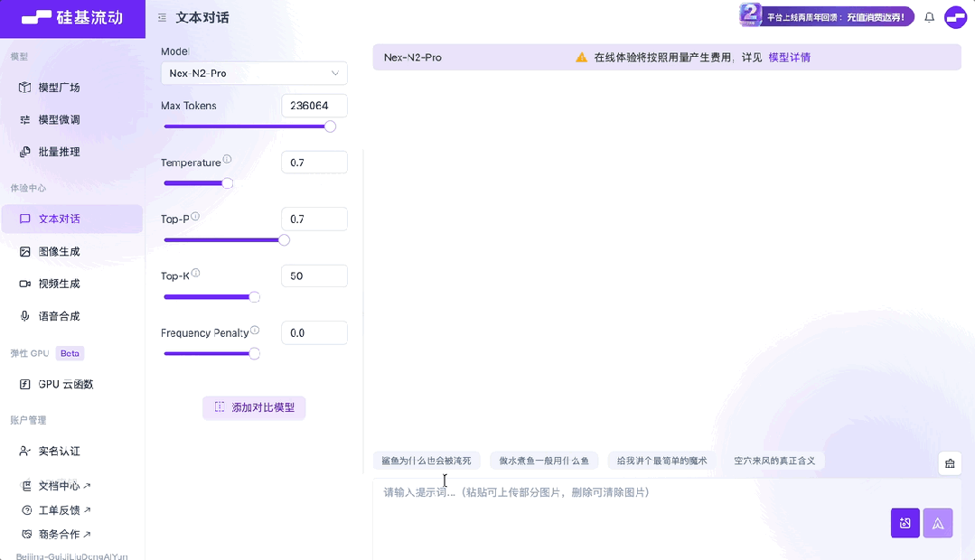Open 商务合作 external link
The width and height of the screenshot is (975, 560).
(x=65, y=535)
